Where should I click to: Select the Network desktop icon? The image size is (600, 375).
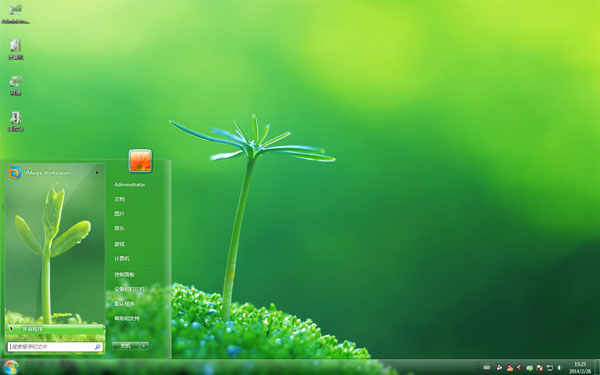pyautogui.click(x=16, y=85)
